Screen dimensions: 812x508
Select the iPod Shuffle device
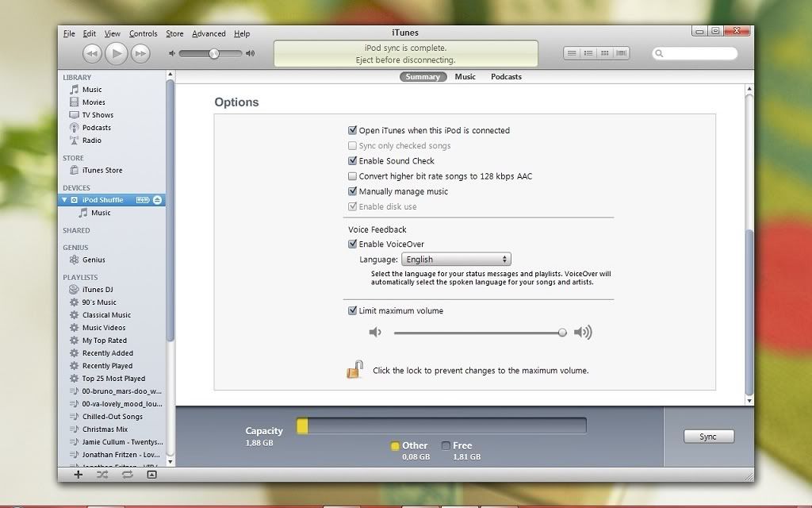102,200
